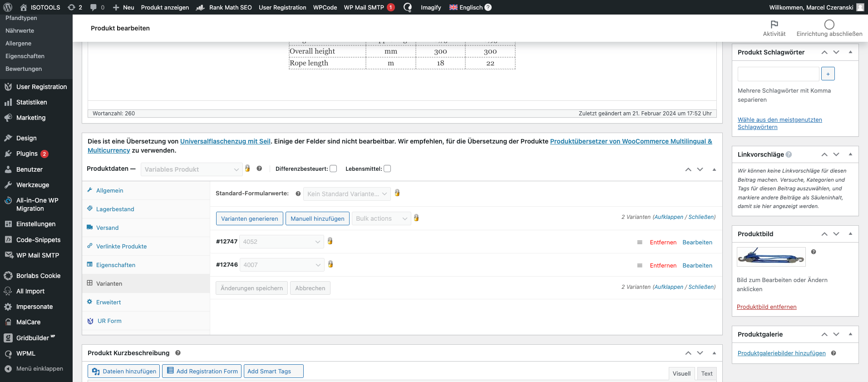Click Einrichtung abschließen circle icon
The width and height of the screenshot is (868, 382).
829,25
